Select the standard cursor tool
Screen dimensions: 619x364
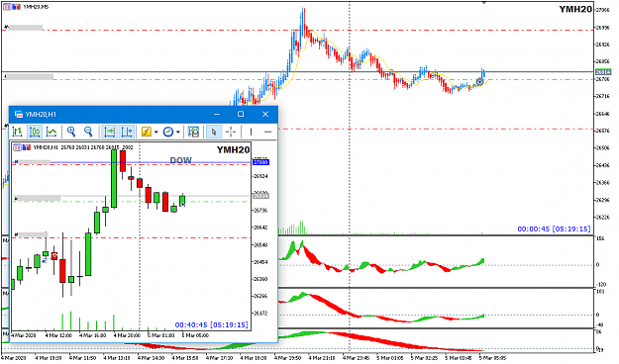(x=214, y=132)
